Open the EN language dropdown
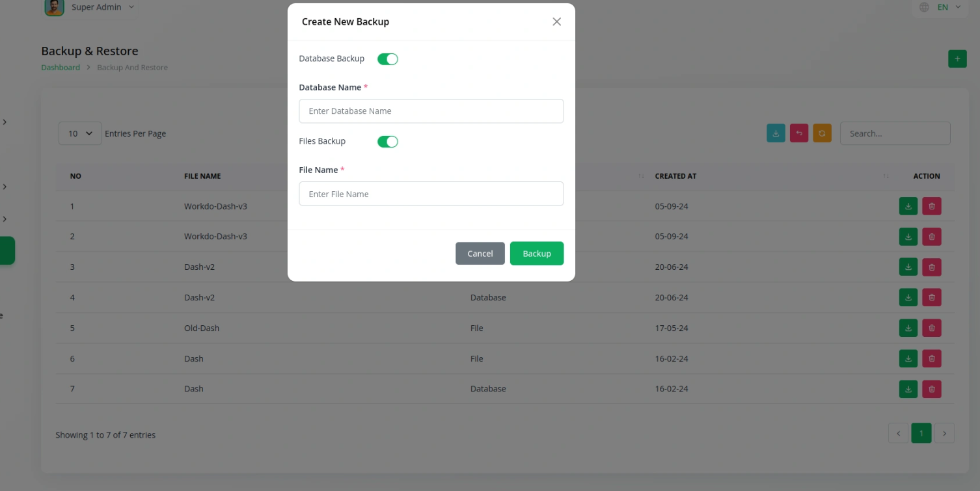Image resolution: width=980 pixels, height=491 pixels. [x=949, y=7]
